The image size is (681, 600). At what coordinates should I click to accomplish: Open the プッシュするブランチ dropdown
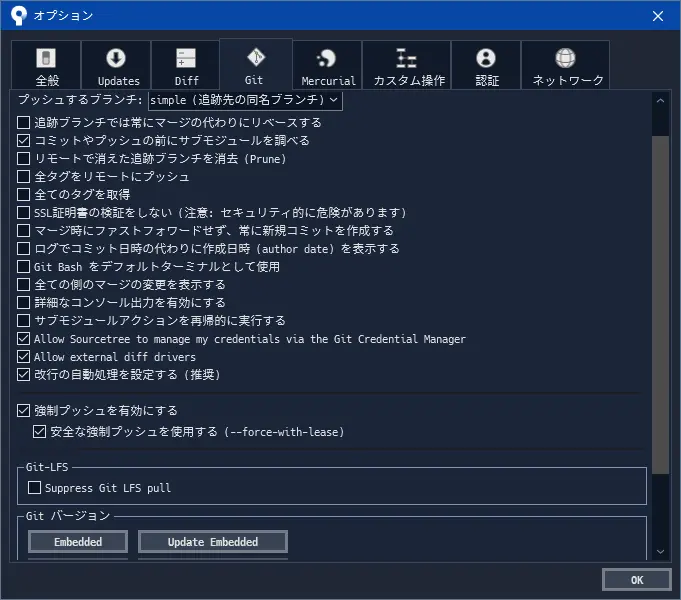(245, 100)
